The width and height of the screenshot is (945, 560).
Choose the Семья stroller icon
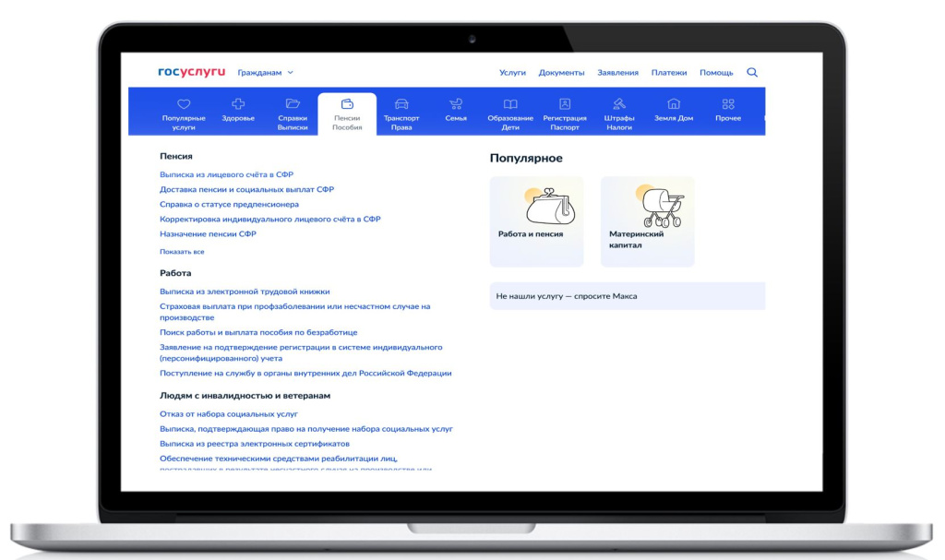click(456, 104)
